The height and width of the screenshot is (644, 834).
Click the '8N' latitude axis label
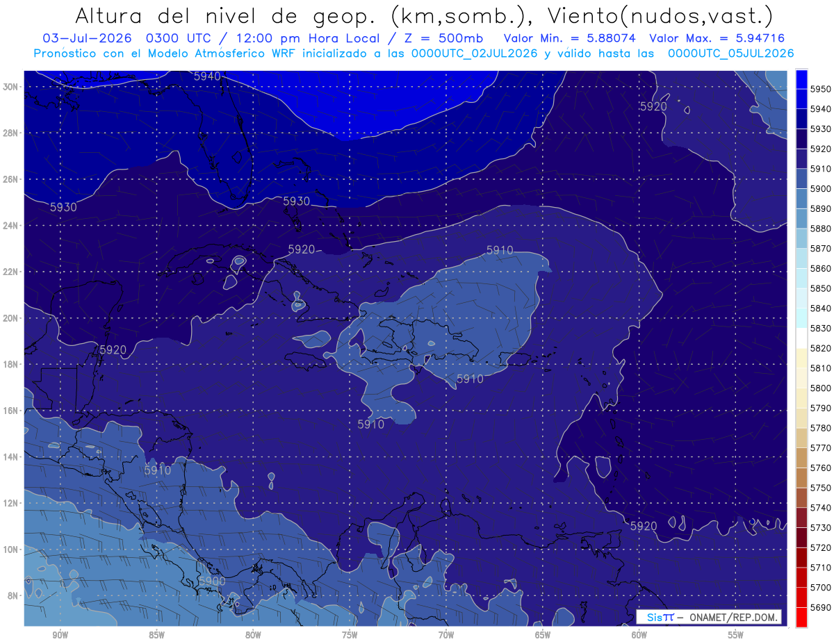[x=13, y=596]
